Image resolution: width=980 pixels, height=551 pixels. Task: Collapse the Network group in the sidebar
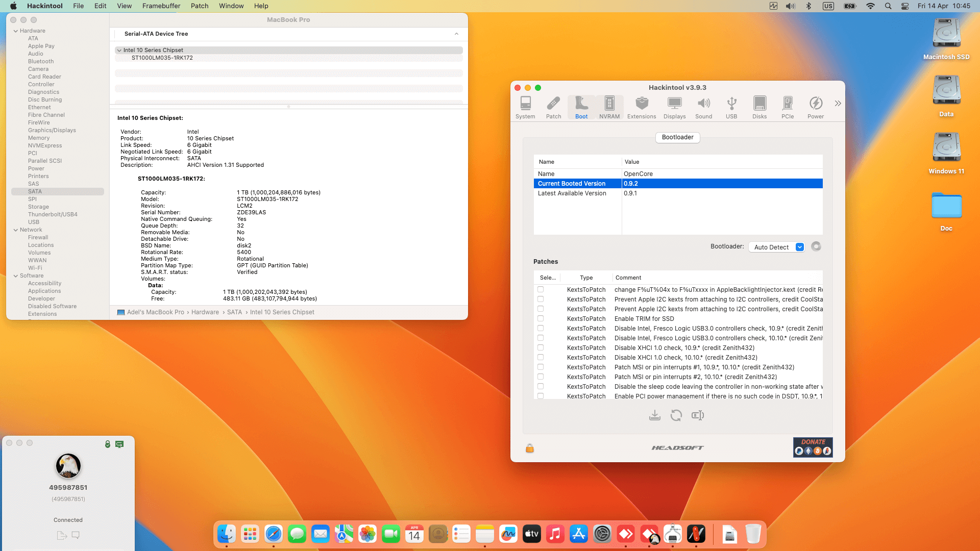tap(17, 230)
